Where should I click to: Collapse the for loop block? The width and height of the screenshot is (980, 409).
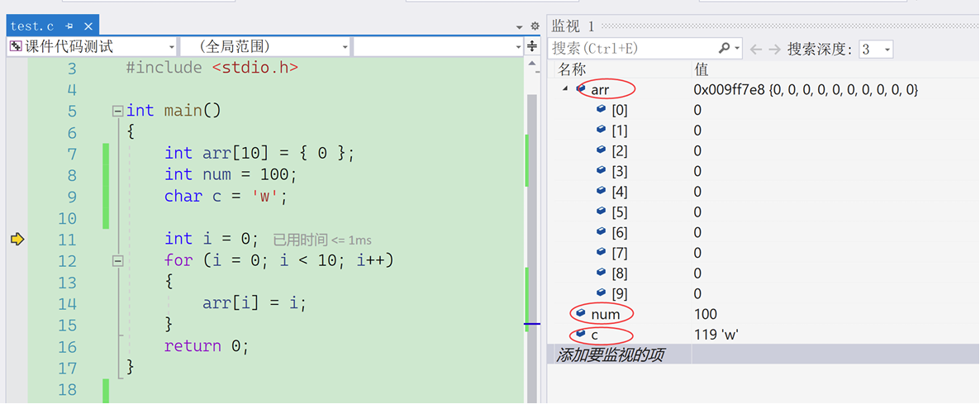(x=117, y=260)
